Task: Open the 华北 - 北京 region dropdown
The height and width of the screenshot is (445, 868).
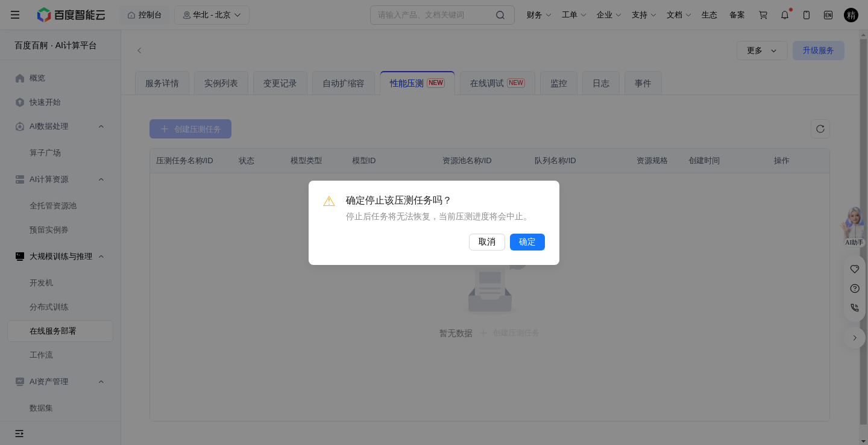Action: coord(212,15)
